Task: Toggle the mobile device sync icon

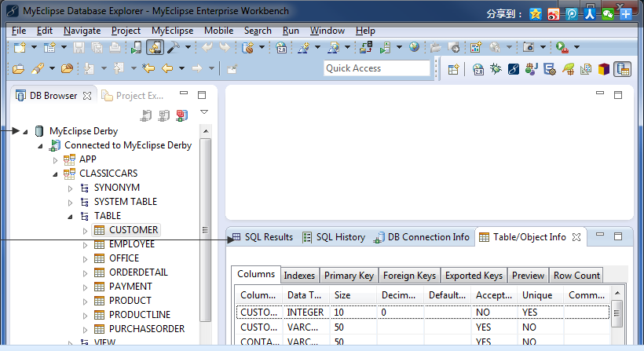Action: [x=155, y=48]
